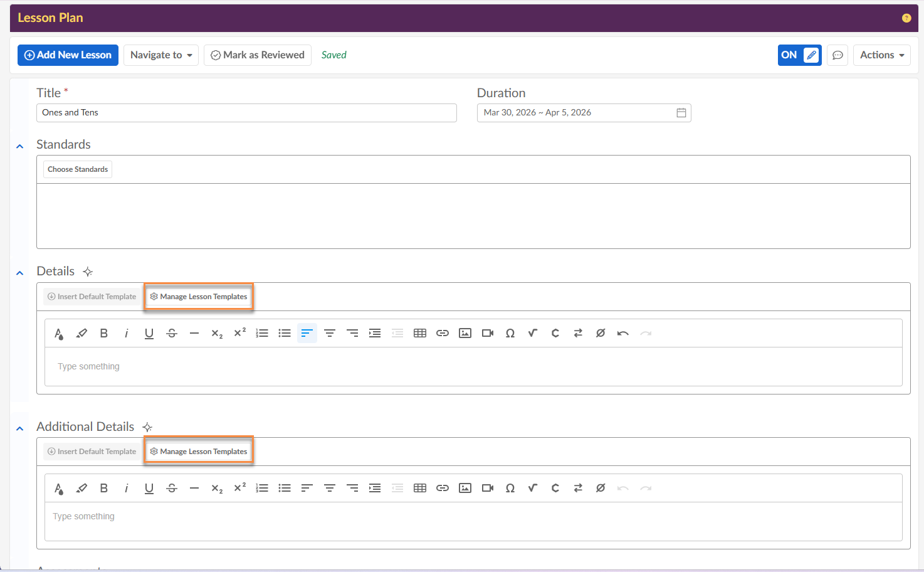Toggle strikethrough in Details editor
Viewport: 924px width, 572px height.
coord(172,333)
